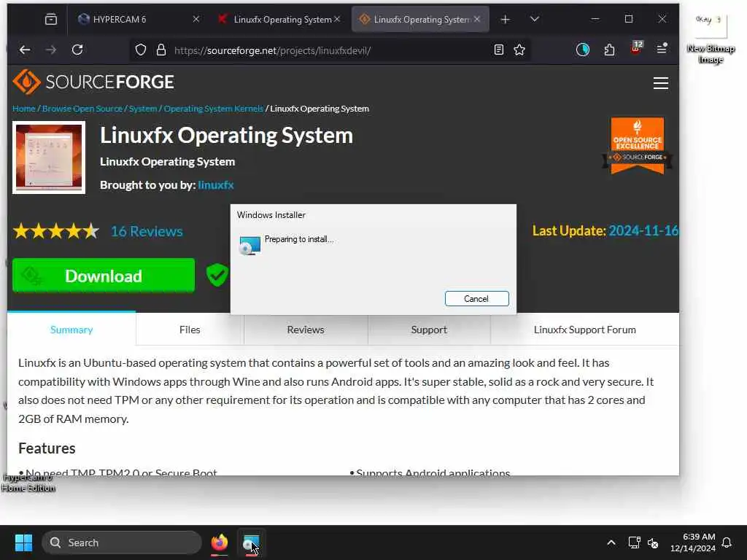Open System breadcrumb link

(143, 109)
